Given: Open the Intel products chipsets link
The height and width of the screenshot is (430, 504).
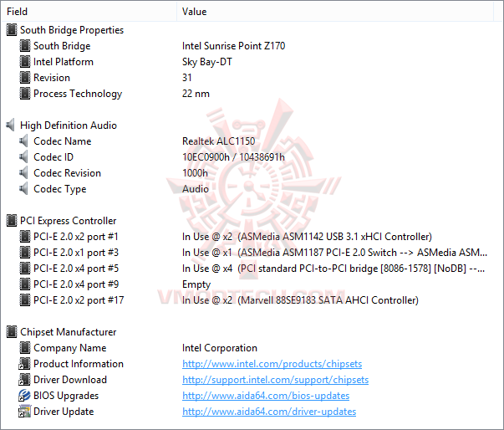Looking at the screenshot, I should pyautogui.click(x=272, y=364).
